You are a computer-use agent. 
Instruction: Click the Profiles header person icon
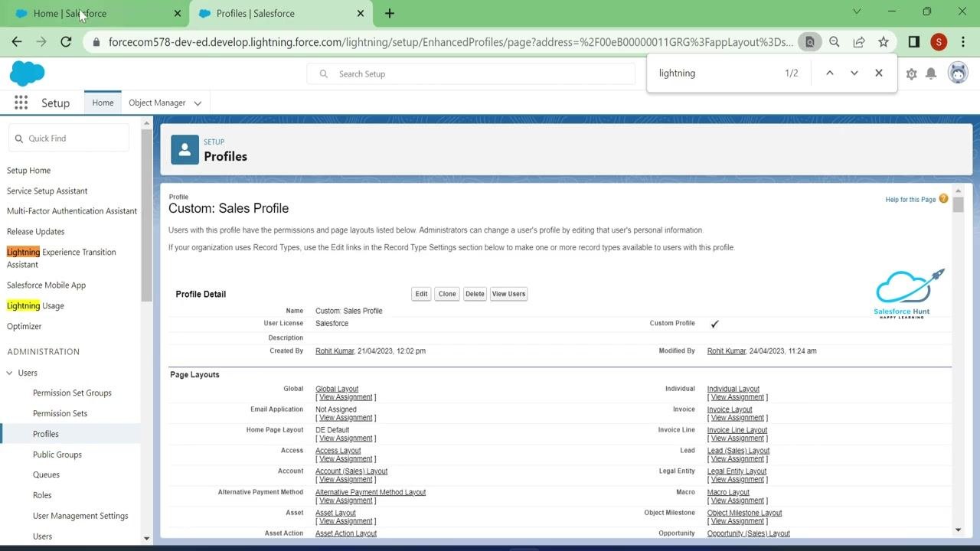(185, 150)
